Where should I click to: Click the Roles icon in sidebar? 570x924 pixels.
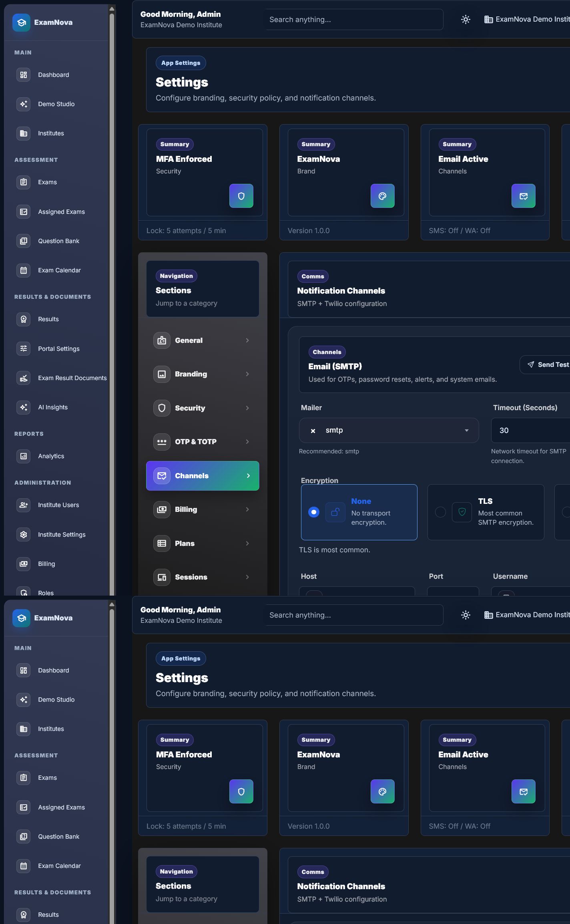point(24,592)
